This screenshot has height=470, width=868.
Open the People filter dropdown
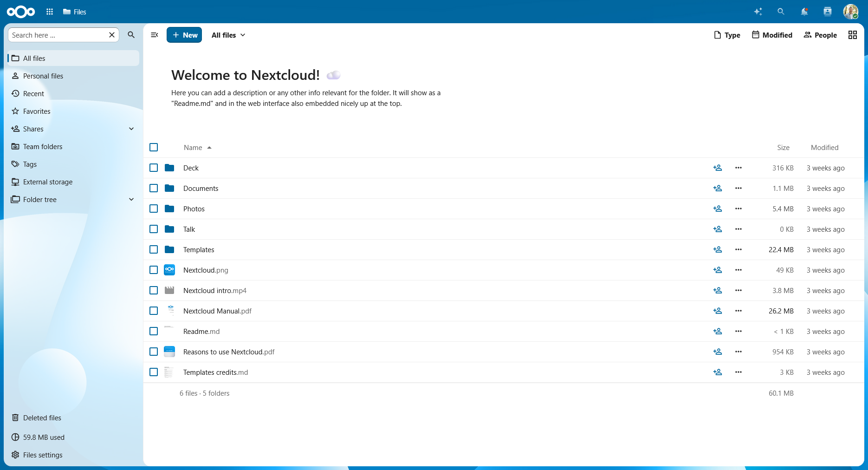coord(820,35)
